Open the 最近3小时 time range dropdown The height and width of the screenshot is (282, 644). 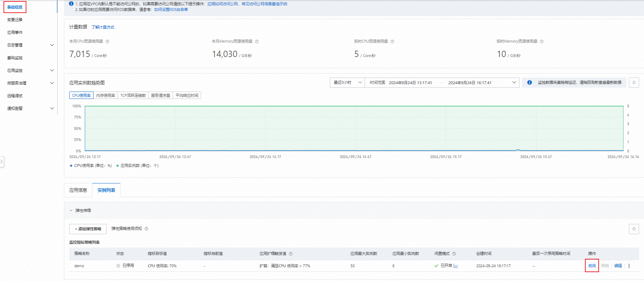pyautogui.click(x=347, y=82)
